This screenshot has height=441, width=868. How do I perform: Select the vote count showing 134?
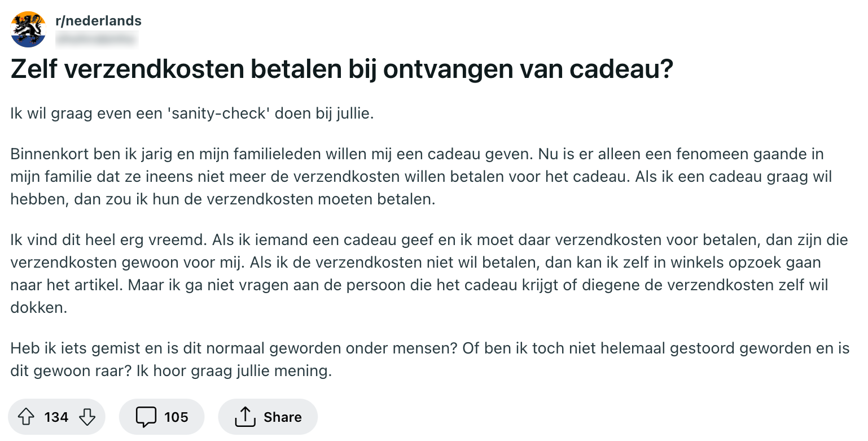[56, 417]
